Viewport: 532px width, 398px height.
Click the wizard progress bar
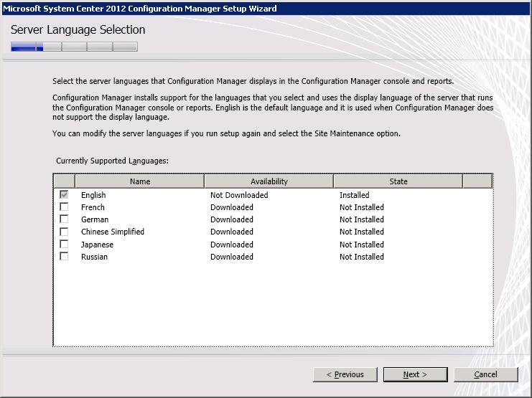pos(74,47)
